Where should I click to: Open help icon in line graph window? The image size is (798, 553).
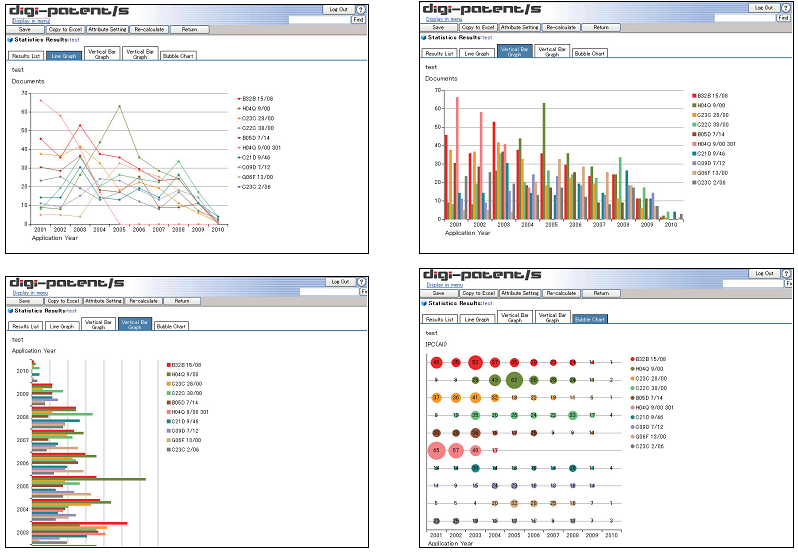click(361, 10)
